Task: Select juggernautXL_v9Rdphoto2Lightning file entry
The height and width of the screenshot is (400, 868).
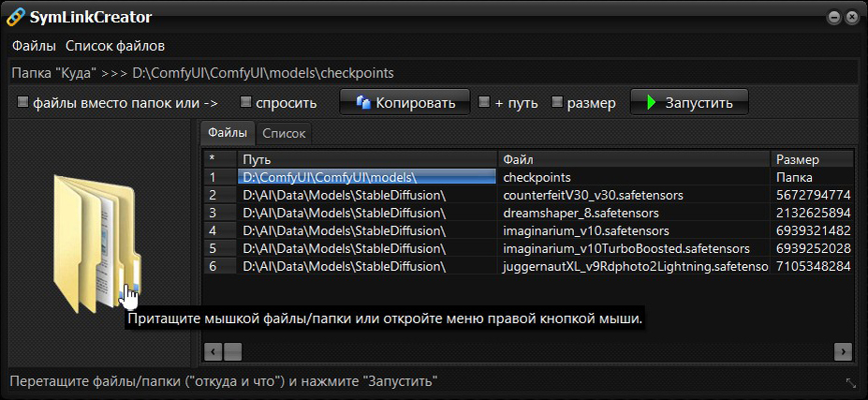Action: point(634,266)
